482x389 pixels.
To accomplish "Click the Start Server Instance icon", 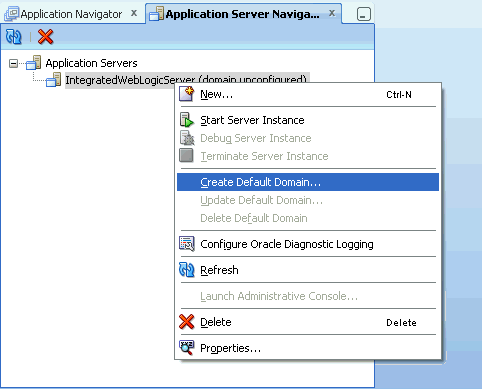I will coord(187,120).
